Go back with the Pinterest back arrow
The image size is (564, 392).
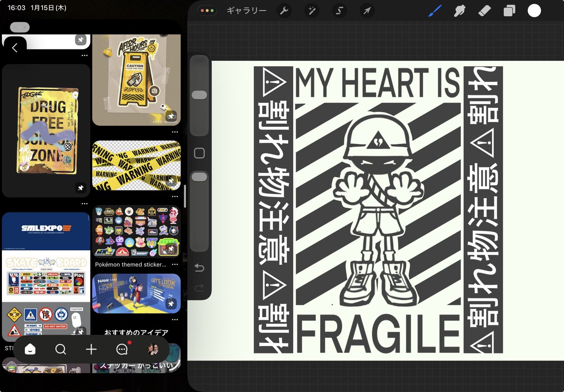coord(15,47)
